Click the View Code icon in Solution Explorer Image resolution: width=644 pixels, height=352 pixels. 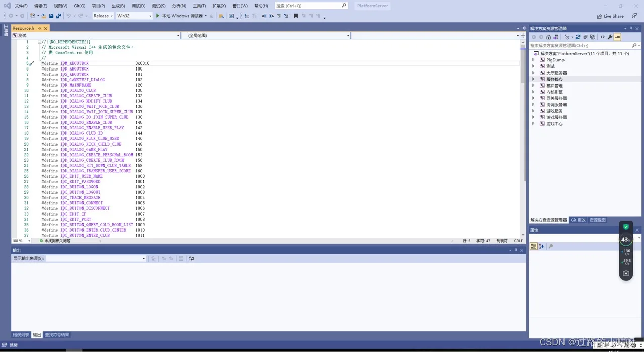[x=603, y=37]
